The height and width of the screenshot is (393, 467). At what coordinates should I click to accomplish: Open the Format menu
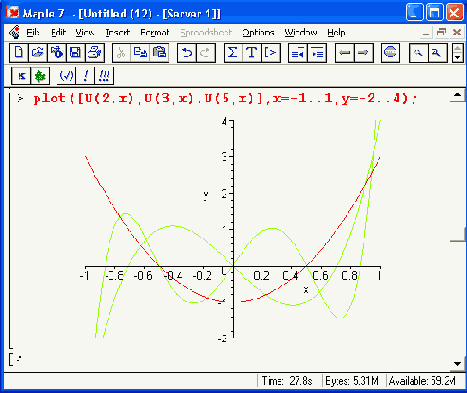pyautogui.click(x=155, y=33)
